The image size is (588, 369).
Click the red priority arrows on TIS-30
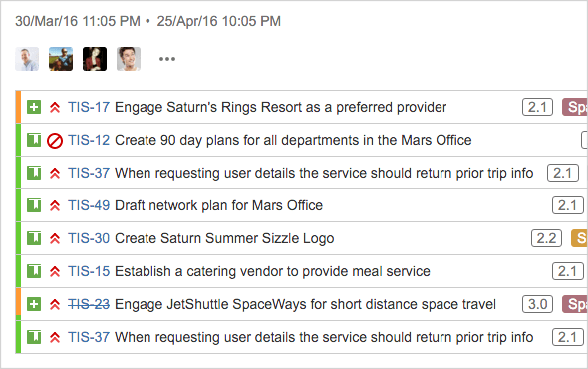tap(55, 238)
